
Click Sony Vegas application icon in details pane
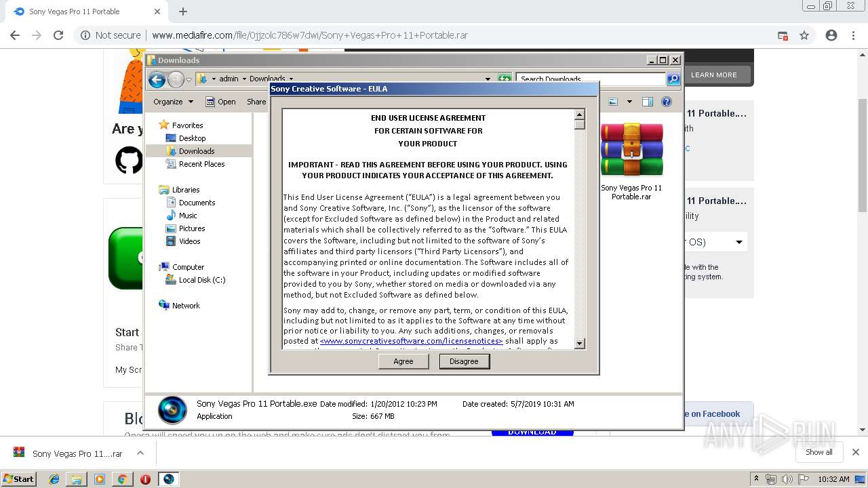172,410
